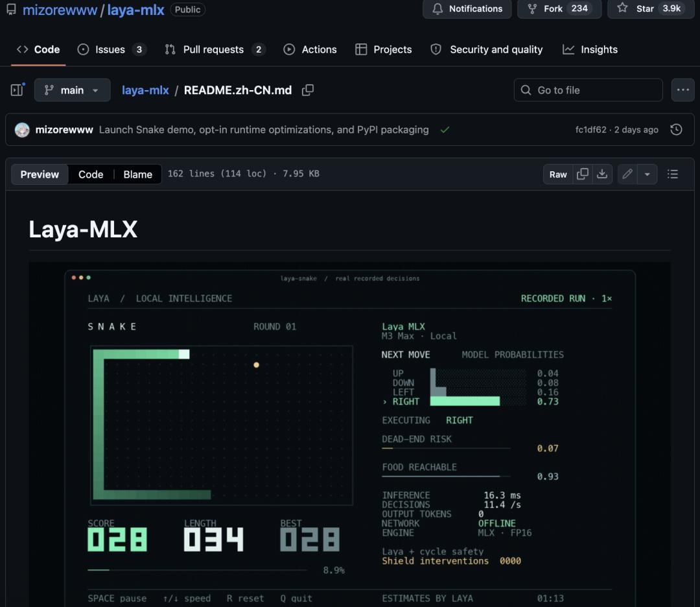Click the '162 lines (114 loc)' text
The image size is (700, 607).
[x=217, y=174]
